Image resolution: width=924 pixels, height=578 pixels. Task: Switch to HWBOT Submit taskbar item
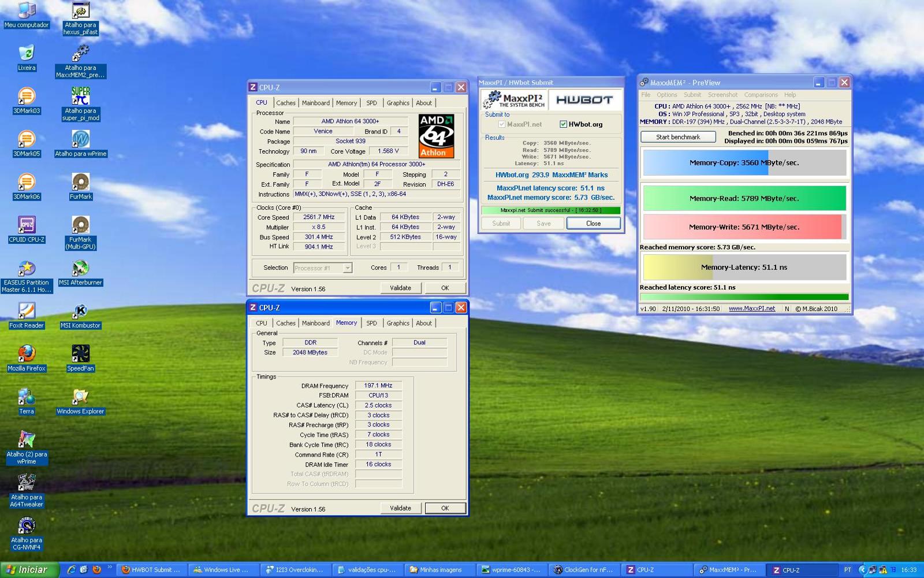click(151, 570)
